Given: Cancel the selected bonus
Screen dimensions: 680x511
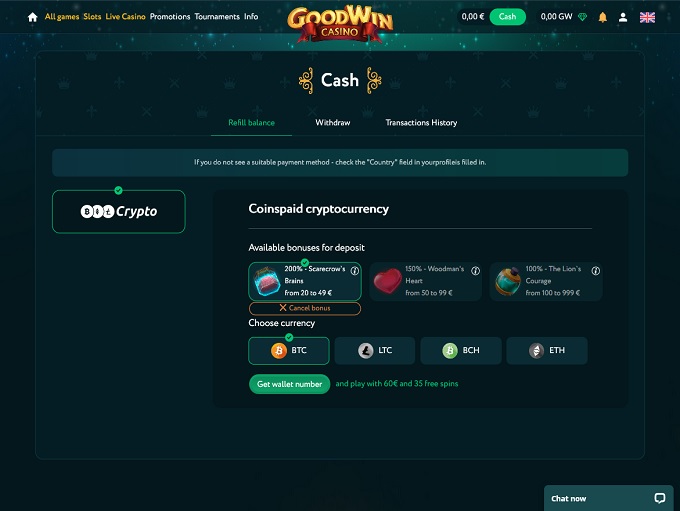Looking at the screenshot, I should pyautogui.click(x=305, y=308).
